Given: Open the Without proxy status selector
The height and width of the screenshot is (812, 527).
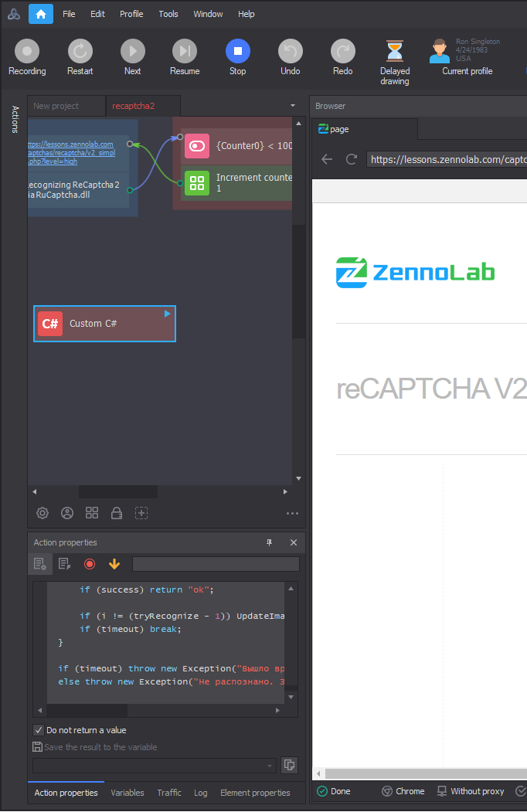Looking at the screenshot, I should (x=471, y=791).
